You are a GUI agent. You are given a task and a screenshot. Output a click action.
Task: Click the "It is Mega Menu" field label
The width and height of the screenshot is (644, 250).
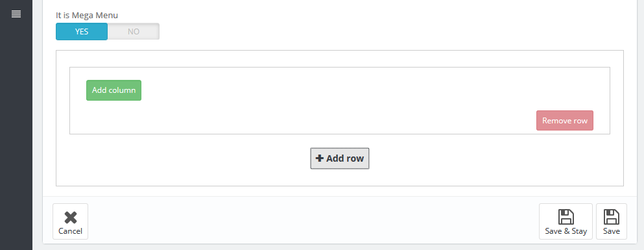coord(87,16)
